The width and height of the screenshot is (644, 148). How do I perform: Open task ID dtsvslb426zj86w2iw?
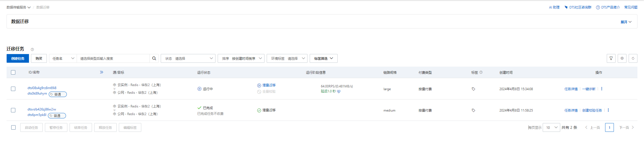point(42,109)
